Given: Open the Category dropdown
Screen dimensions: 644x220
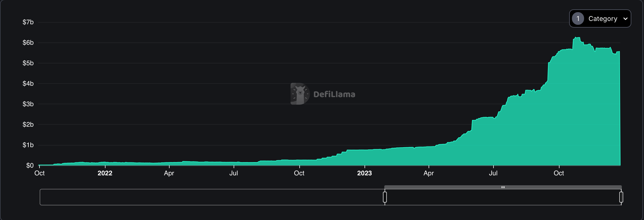Looking at the screenshot, I should (600, 18).
